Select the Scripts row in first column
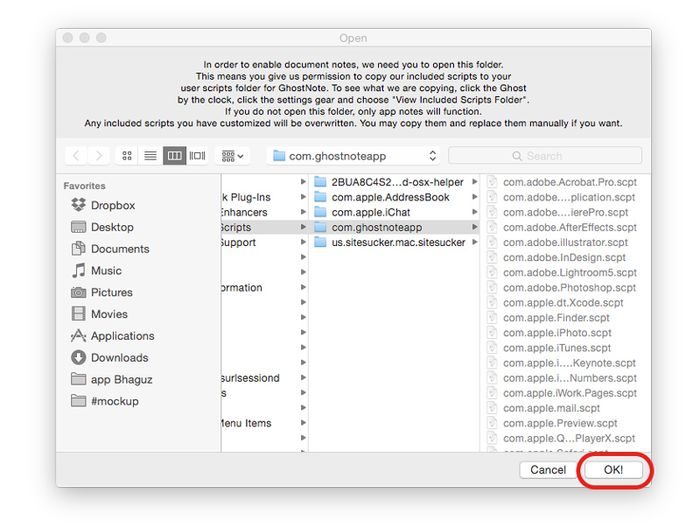This screenshot has width=700, height=528. 264,227
